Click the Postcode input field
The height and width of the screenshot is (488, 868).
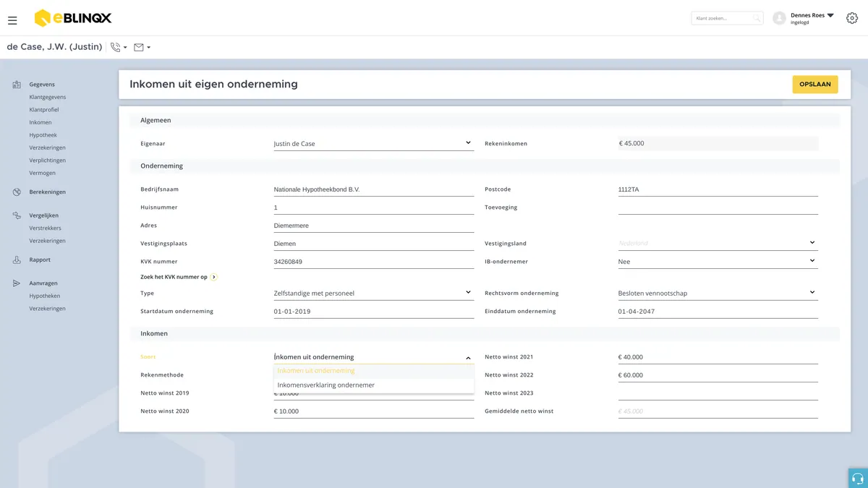click(718, 189)
